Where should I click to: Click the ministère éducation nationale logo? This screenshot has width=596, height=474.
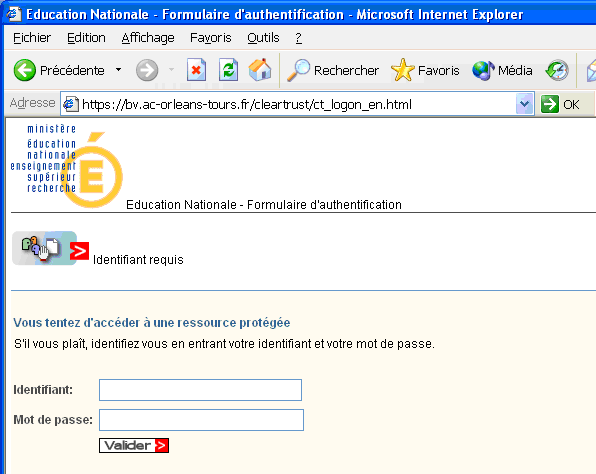point(67,165)
